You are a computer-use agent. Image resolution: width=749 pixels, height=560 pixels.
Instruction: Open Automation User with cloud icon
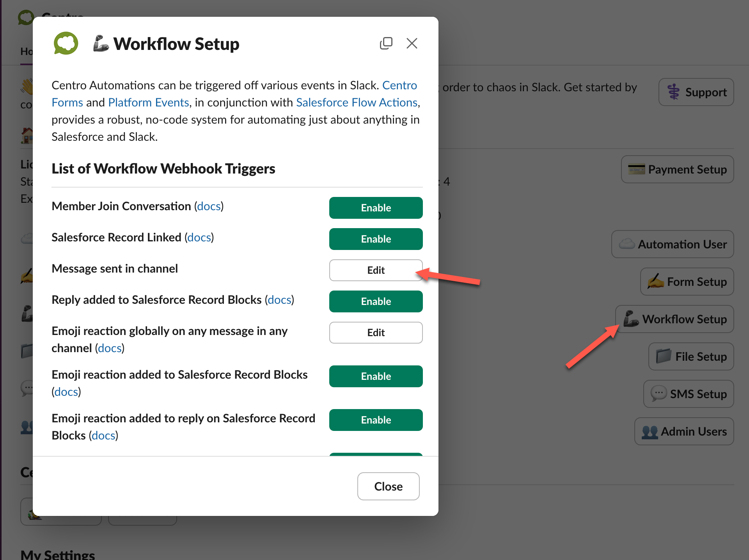pos(673,244)
